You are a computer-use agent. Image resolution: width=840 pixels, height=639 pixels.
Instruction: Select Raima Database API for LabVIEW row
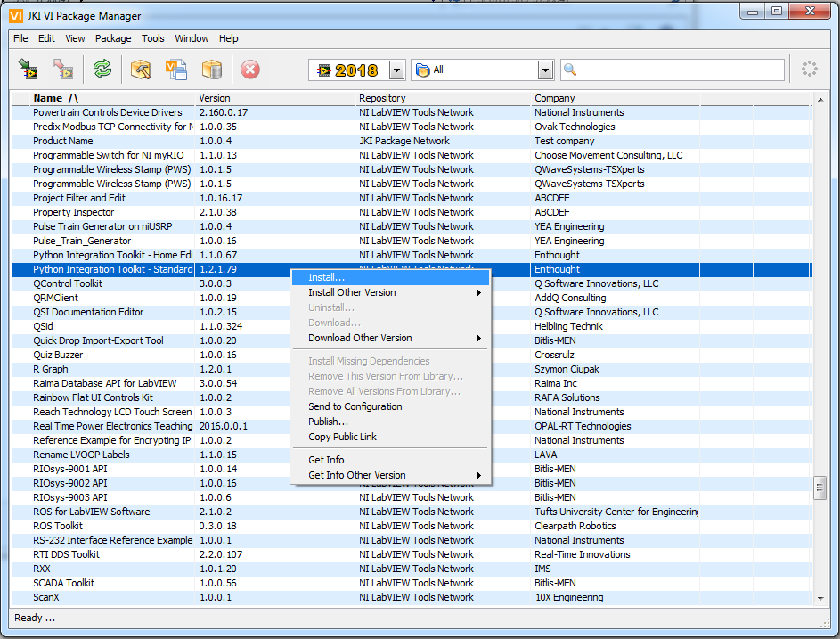pos(150,384)
